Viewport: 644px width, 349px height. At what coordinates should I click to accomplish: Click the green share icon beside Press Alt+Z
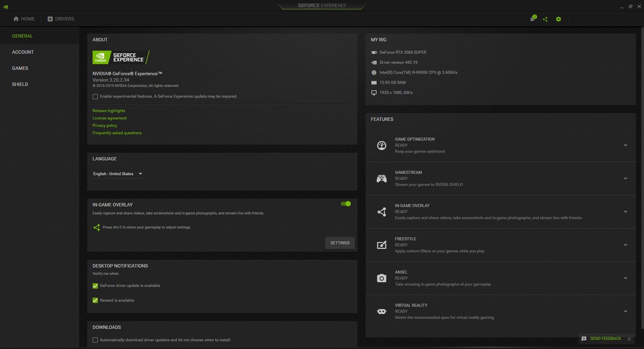[97, 227]
